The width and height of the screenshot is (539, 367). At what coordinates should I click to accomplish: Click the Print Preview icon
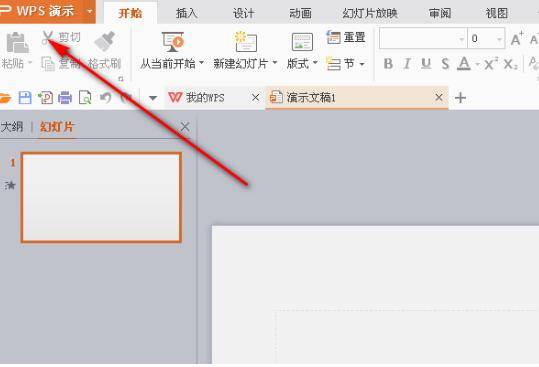(x=85, y=98)
